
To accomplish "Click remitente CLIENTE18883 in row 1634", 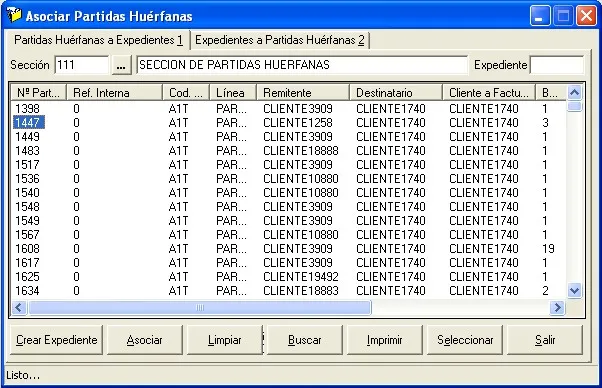I will pos(301,291).
